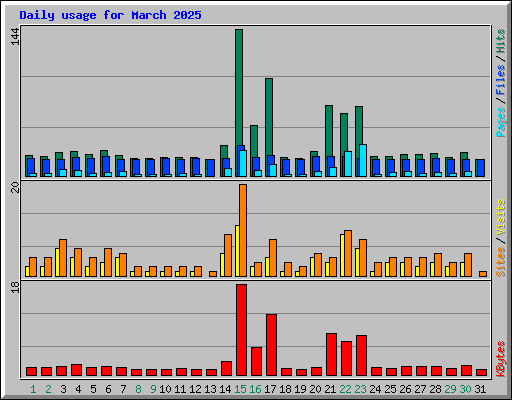
Task: Click the red 'KBytes' legend label
Action: point(501,359)
